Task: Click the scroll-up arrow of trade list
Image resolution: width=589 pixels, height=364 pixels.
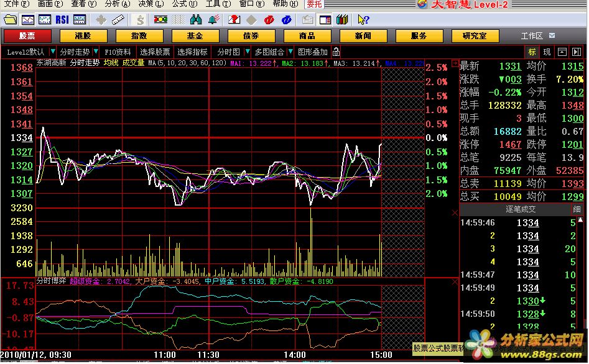Action: [580, 219]
